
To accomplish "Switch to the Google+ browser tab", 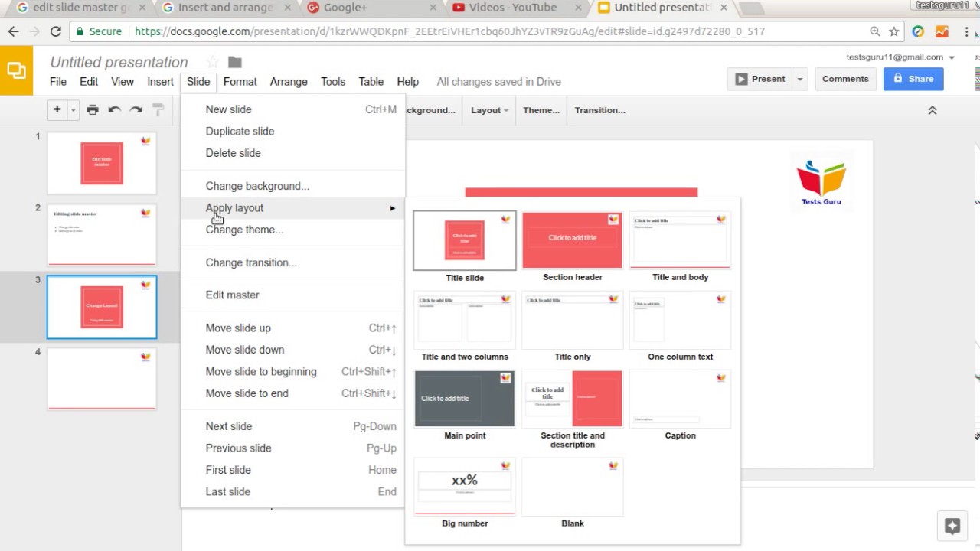I will point(370,8).
